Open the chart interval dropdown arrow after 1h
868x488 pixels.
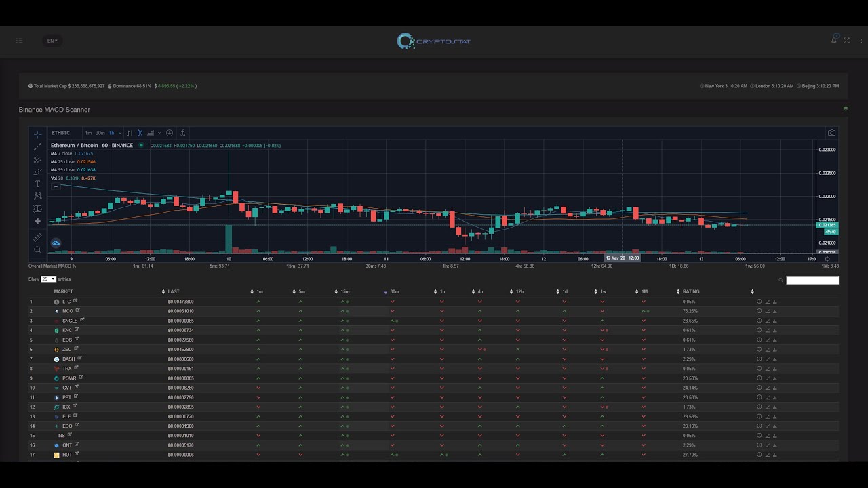coord(121,133)
